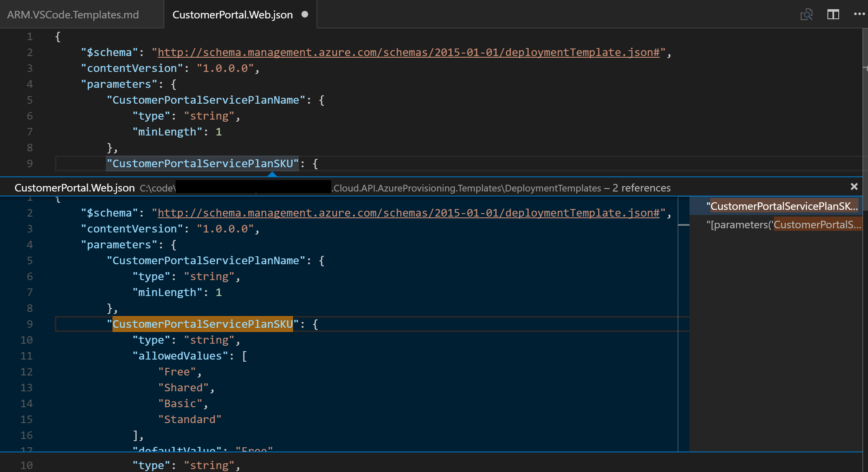Image resolution: width=868 pixels, height=472 pixels.
Task: Click "allowedValues" key in peek view
Action: tap(180, 356)
